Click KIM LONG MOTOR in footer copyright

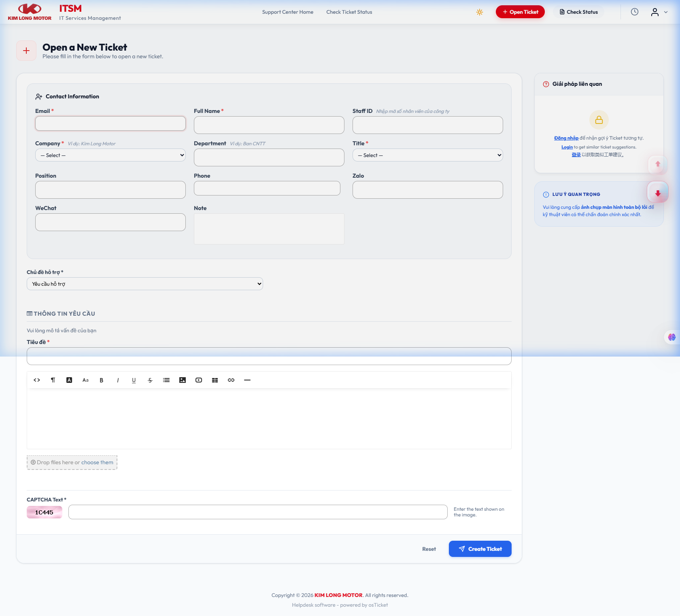click(338, 595)
